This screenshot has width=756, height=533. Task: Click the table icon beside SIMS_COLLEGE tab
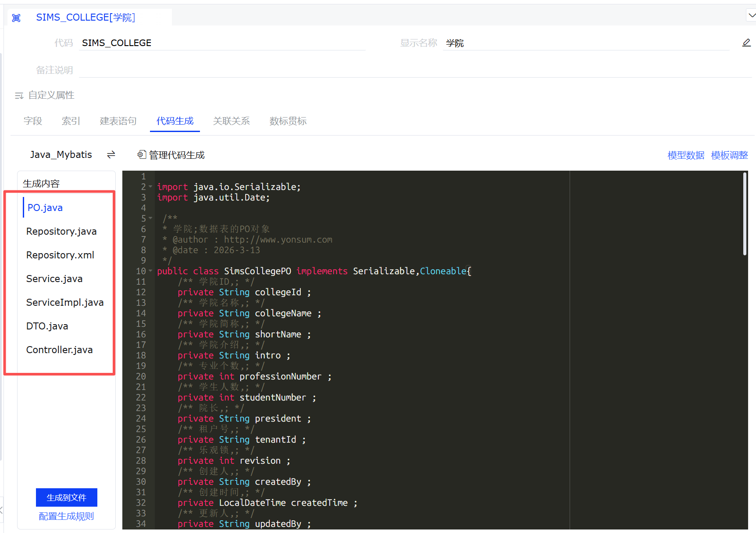pos(16,18)
